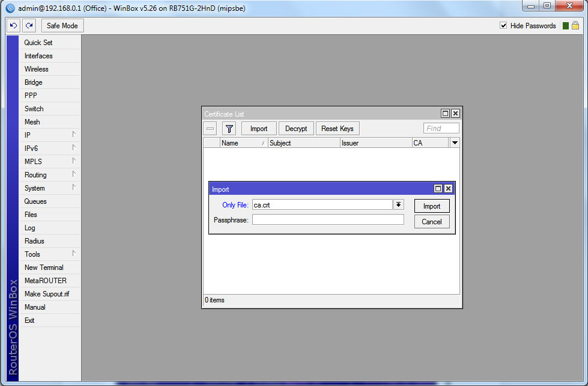The width and height of the screenshot is (588, 386).
Task: Click the Import button in Import dialog
Action: tap(432, 206)
